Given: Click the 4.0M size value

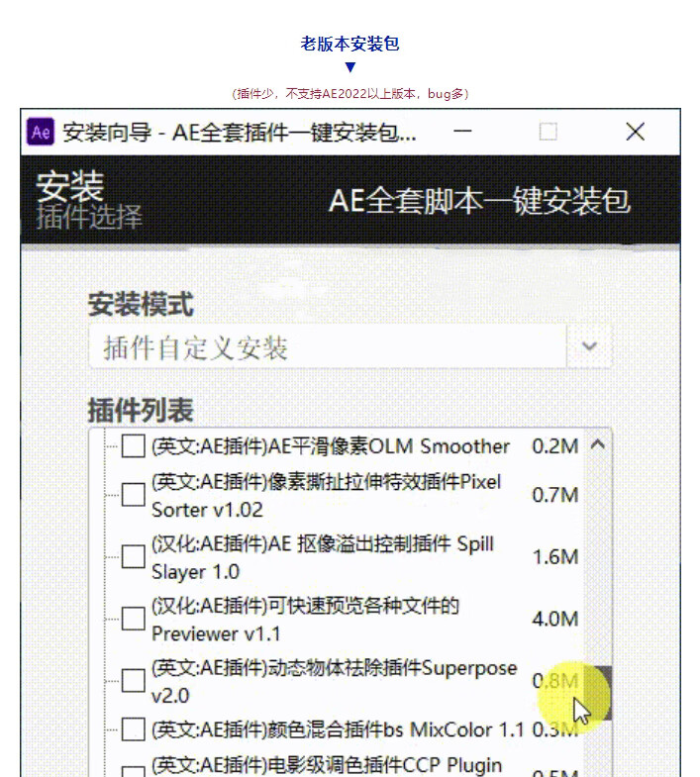Looking at the screenshot, I should (555, 619).
